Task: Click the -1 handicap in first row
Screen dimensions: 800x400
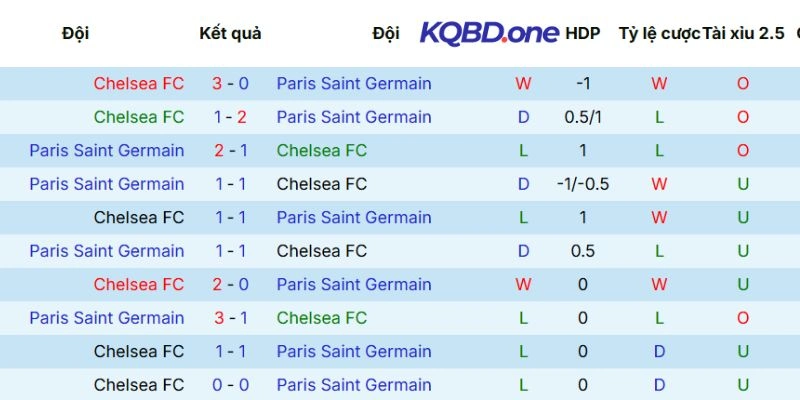Action: pos(583,84)
